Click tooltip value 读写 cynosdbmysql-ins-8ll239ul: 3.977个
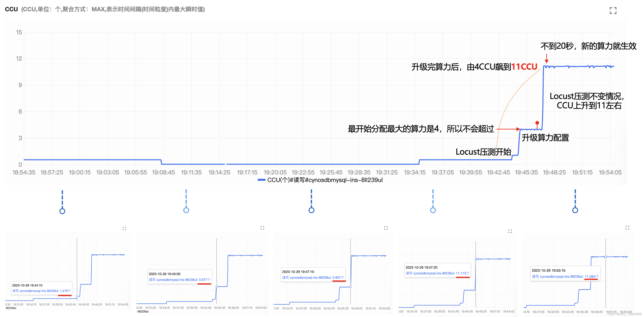This screenshot has width=644, height=317. point(180,280)
